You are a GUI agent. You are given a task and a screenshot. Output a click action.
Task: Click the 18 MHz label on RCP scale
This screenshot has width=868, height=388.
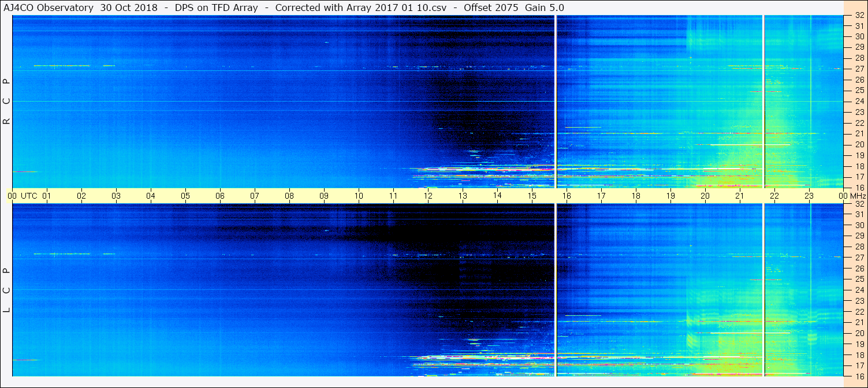[x=859, y=166]
